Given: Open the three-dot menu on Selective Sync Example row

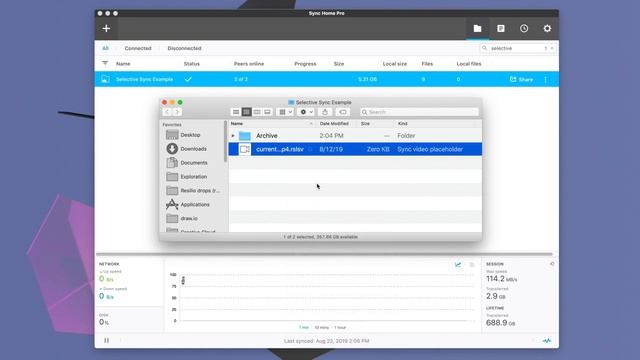Looking at the screenshot, I should point(545,80).
